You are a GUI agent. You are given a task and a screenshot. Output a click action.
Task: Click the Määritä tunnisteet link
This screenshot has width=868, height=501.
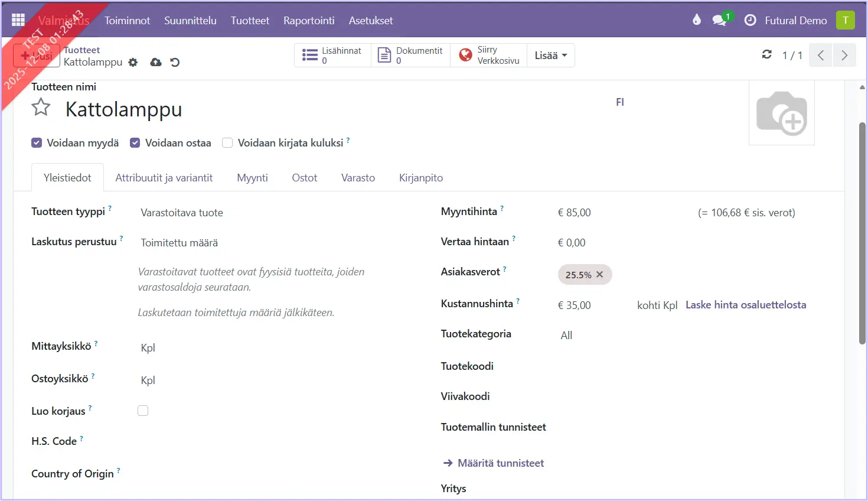[x=500, y=463]
